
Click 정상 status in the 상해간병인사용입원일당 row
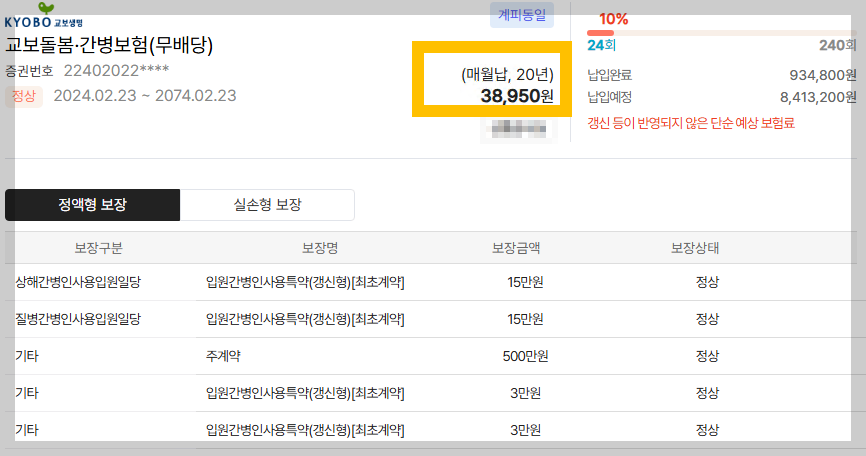pyautogui.click(x=707, y=282)
